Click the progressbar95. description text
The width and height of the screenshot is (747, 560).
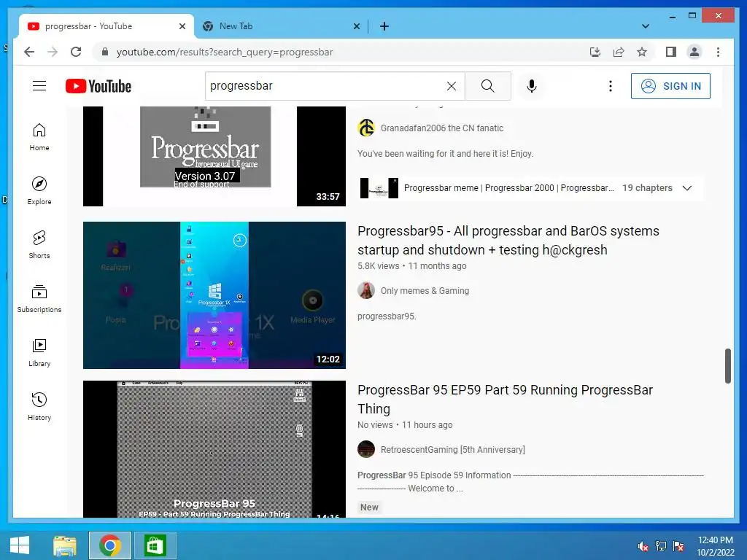(387, 316)
